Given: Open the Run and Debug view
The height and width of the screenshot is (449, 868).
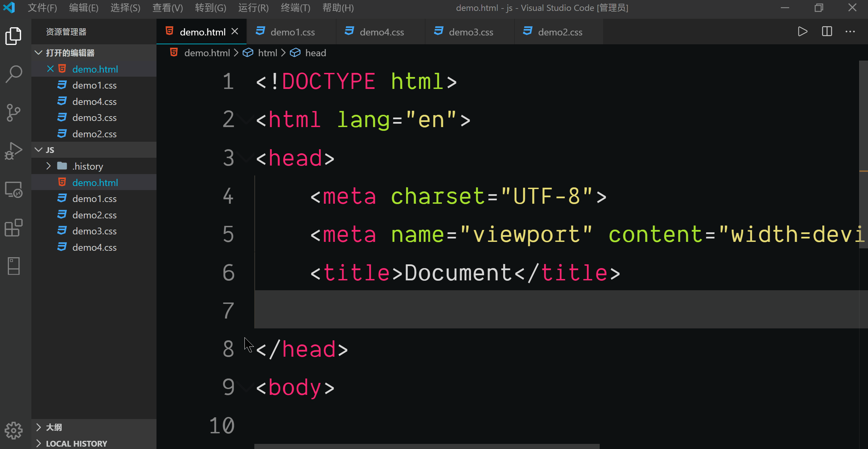Looking at the screenshot, I should click(x=14, y=151).
